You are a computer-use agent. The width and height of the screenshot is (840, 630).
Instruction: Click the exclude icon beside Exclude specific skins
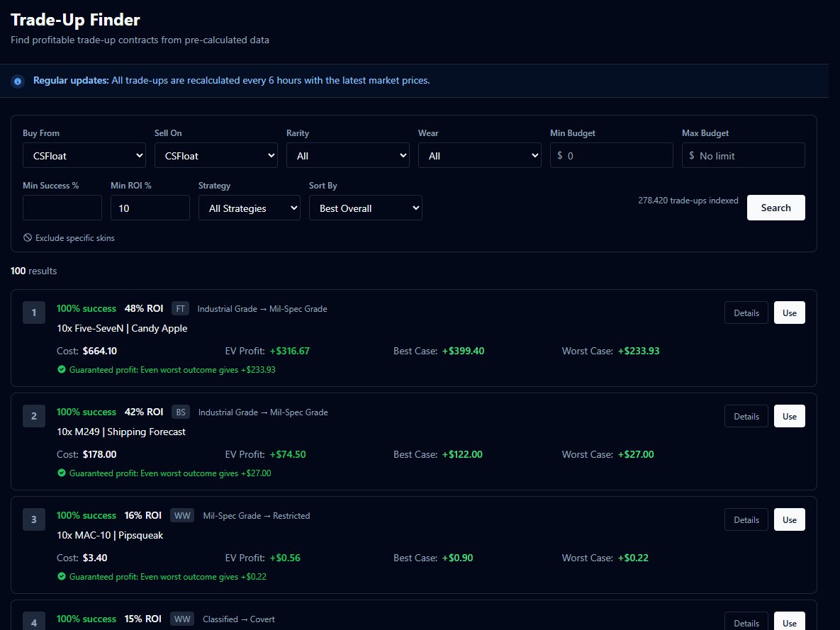coord(28,237)
